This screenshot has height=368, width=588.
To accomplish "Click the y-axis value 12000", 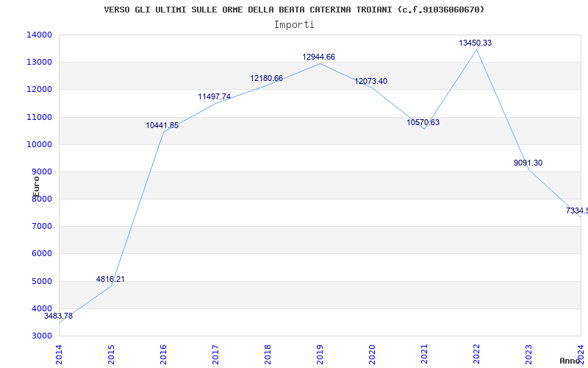I will pyautogui.click(x=39, y=90).
